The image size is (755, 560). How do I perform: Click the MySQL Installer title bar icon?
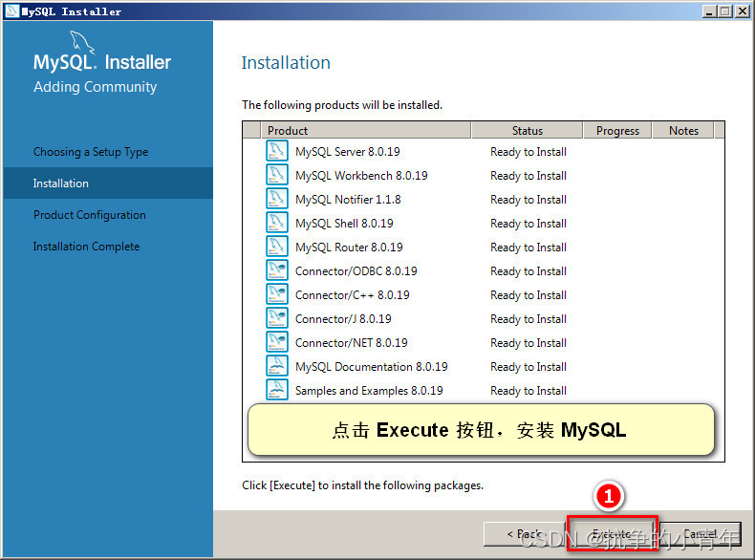click(11, 11)
